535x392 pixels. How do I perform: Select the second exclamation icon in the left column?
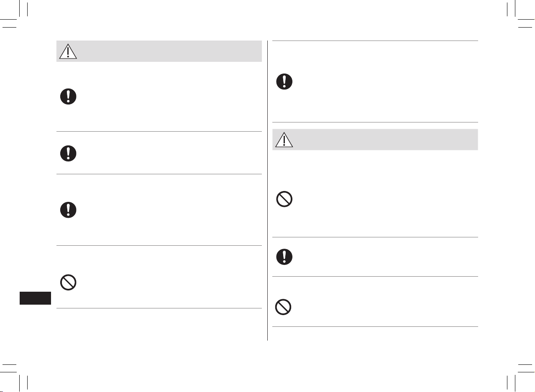(x=68, y=153)
